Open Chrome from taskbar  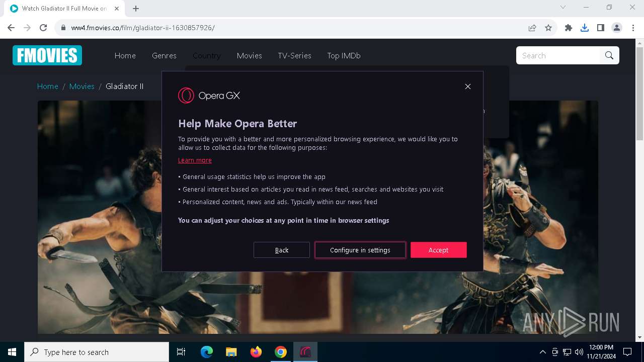tap(281, 352)
